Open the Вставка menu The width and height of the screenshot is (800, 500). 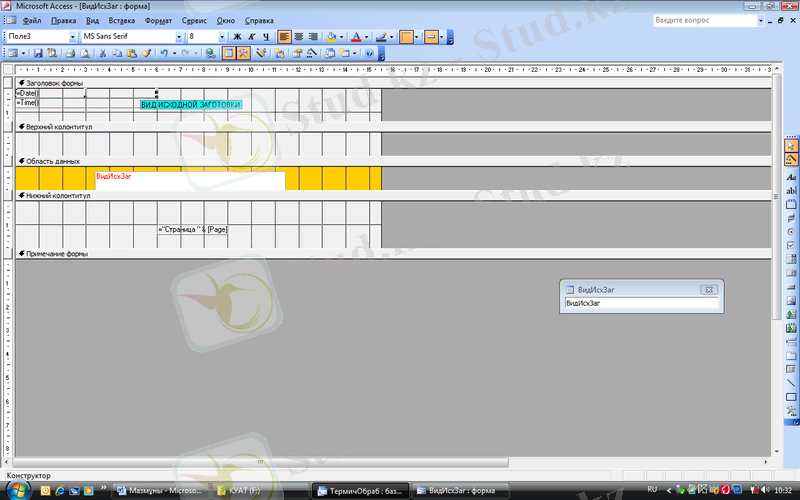tap(121, 21)
